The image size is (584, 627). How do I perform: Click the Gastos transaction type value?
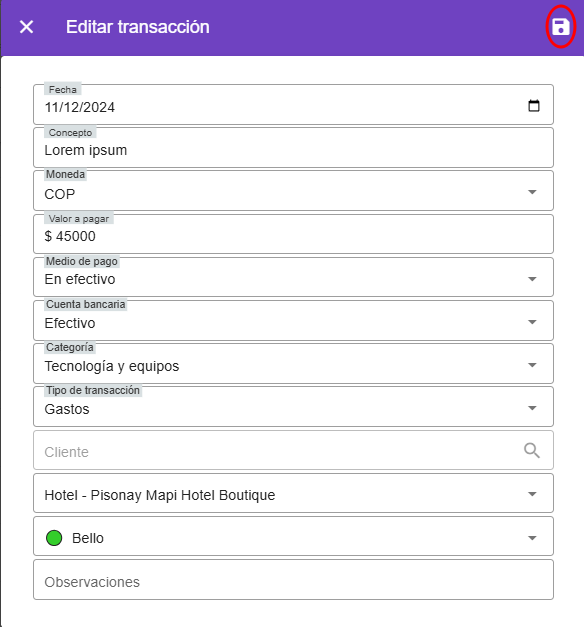tap(67, 409)
